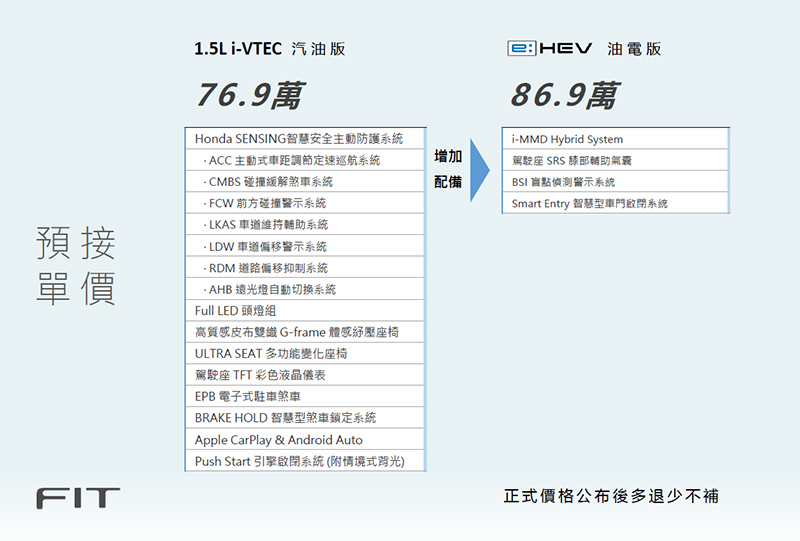Select the 'Full LED 頭燈組' row
Screen dimensions: 800x541
(x=305, y=311)
